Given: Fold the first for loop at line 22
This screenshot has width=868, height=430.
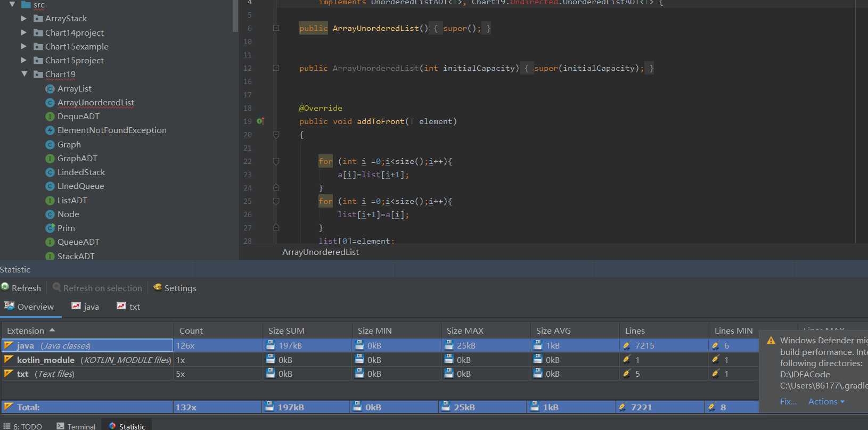Looking at the screenshot, I should point(276,161).
